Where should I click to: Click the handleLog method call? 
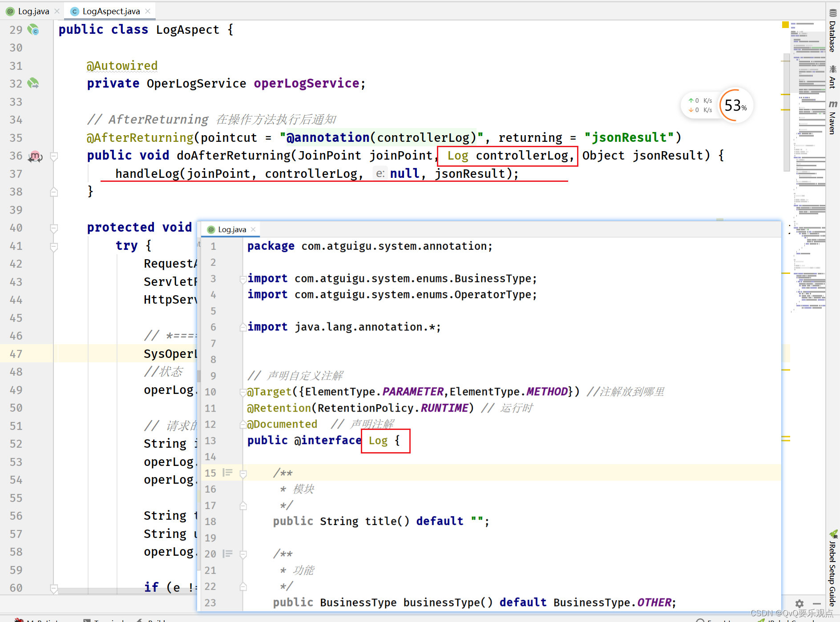pyautogui.click(x=147, y=174)
